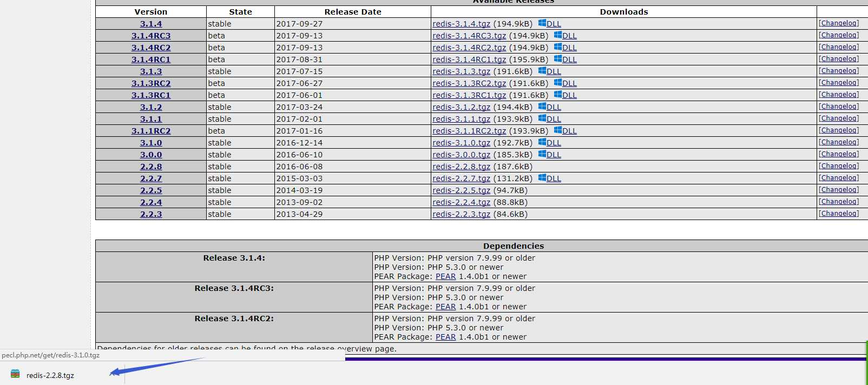Download Windows DLL for redis-3.0.0
This screenshot has height=385, width=868.
click(x=550, y=155)
